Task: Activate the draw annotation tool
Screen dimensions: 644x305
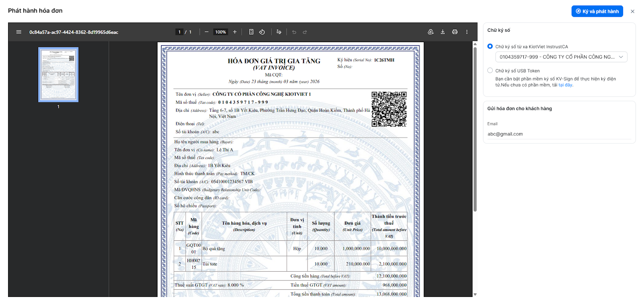Action: tap(279, 32)
